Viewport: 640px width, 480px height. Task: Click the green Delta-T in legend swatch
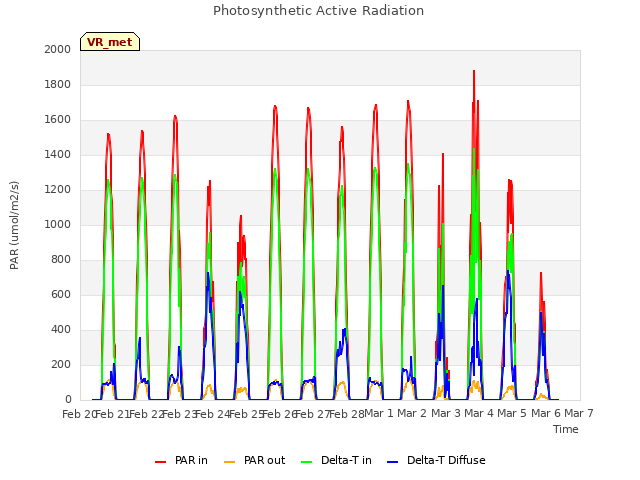pyautogui.click(x=307, y=462)
